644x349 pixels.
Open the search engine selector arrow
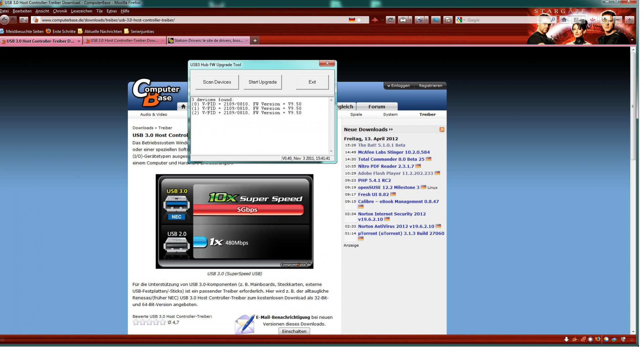pyautogui.click(x=464, y=20)
